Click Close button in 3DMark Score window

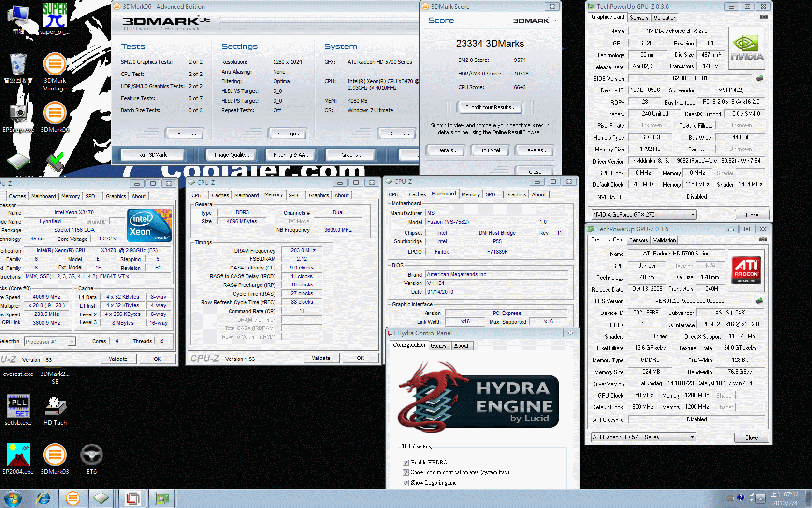(x=535, y=172)
